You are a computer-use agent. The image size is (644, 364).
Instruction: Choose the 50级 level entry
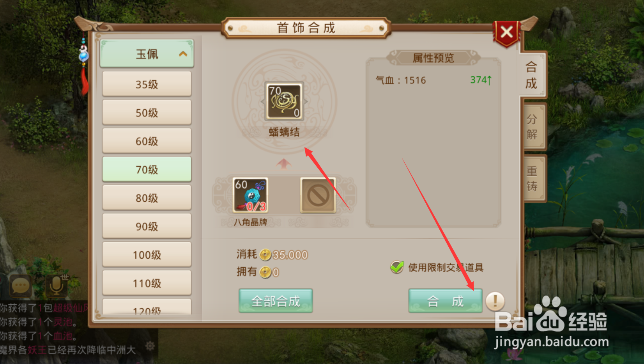click(147, 112)
